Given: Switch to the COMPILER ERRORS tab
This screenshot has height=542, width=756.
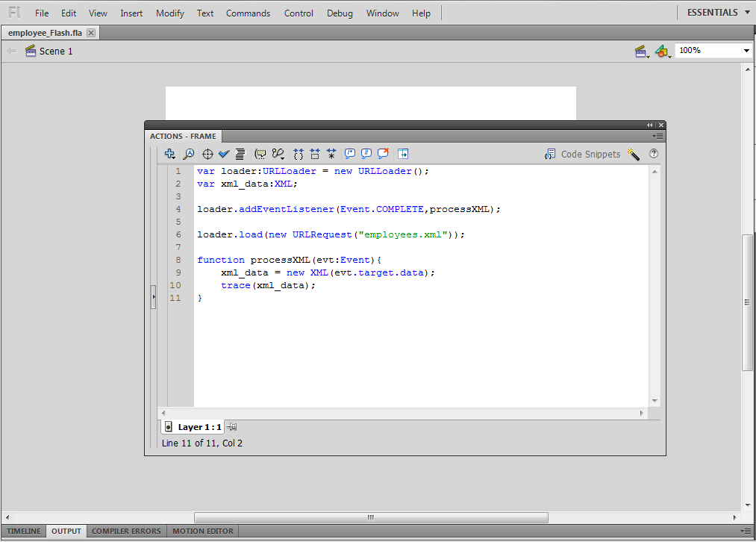Looking at the screenshot, I should (x=126, y=531).
